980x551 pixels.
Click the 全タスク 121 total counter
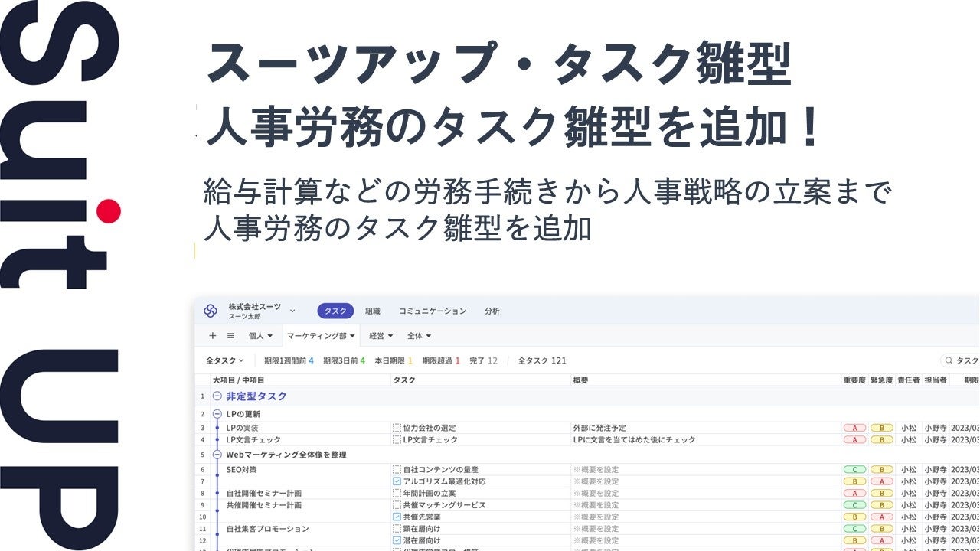pos(542,360)
